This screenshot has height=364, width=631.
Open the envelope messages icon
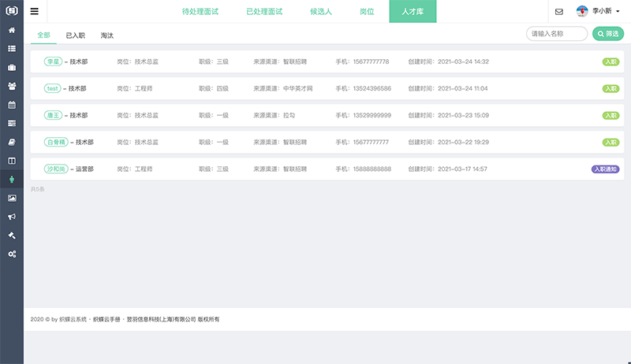point(559,12)
